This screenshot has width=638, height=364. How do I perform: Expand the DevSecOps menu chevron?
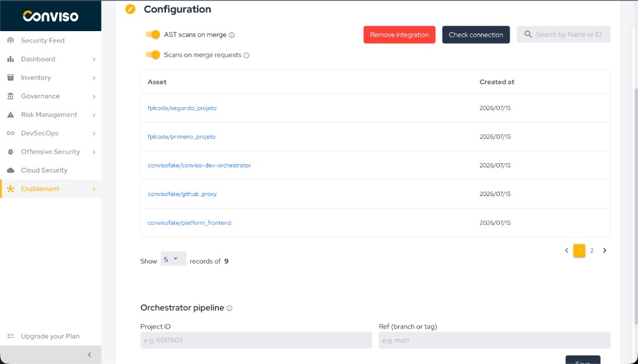click(x=94, y=134)
